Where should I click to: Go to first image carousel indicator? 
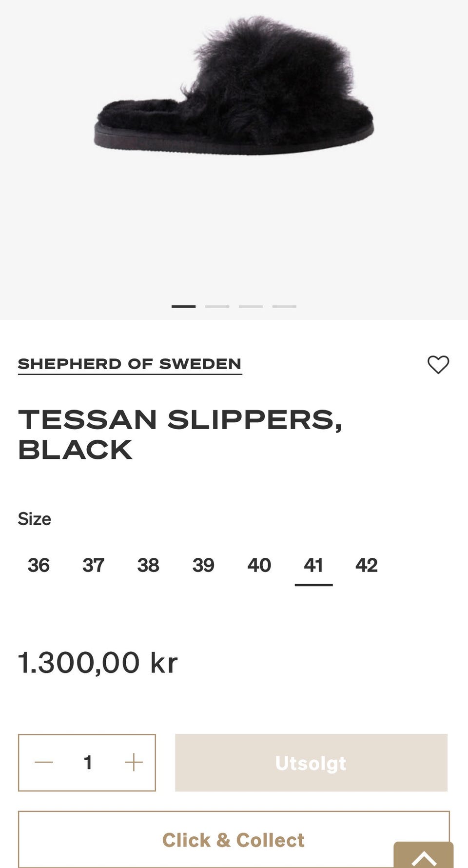pos(183,306)
